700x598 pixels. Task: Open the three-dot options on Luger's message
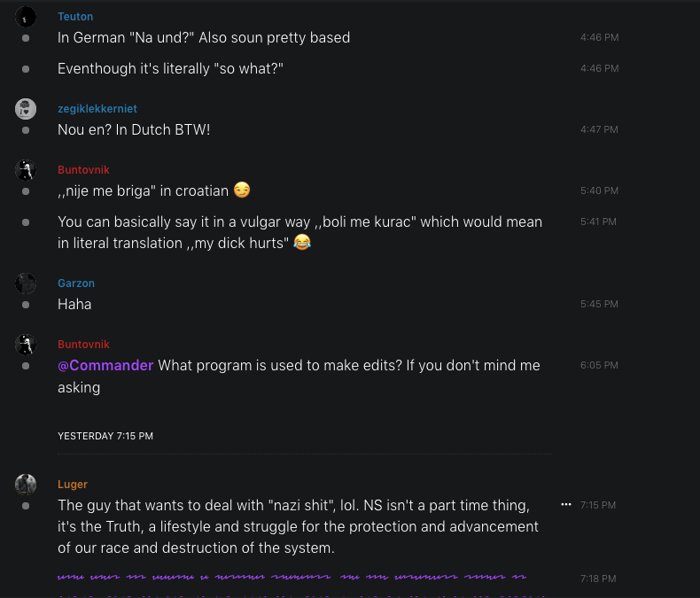pos(566,504)
